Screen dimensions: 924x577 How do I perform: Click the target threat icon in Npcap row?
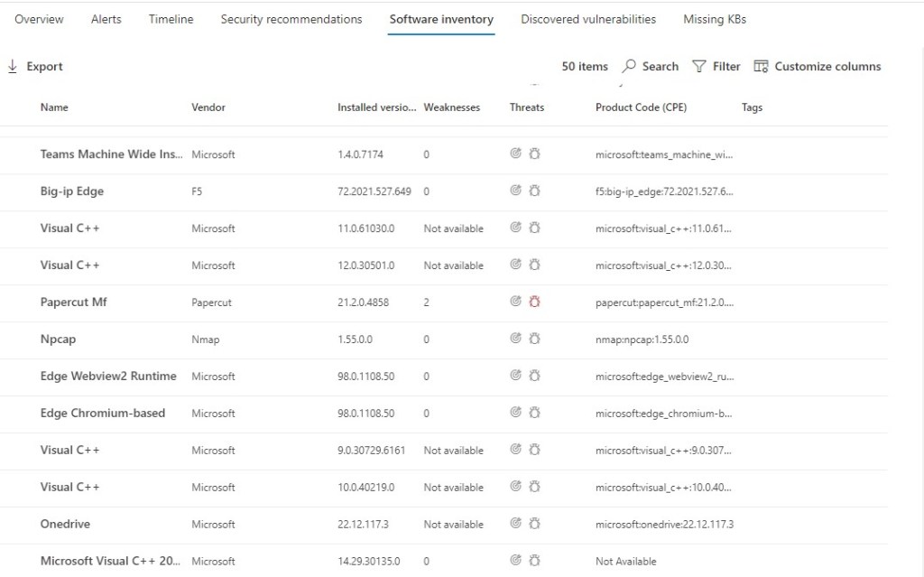click(x=516, y=340)
